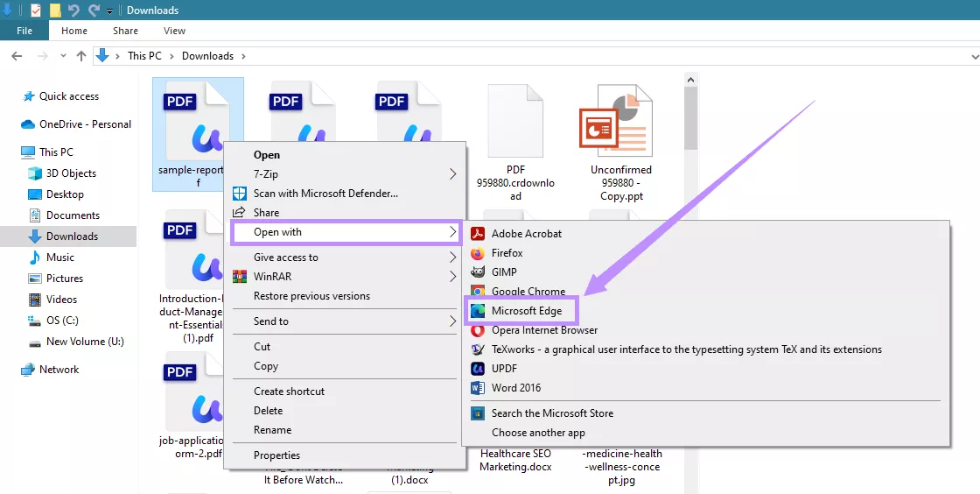Click the WinRAR books icon
This screenshot has width=980, height=494.
[240, 277]
